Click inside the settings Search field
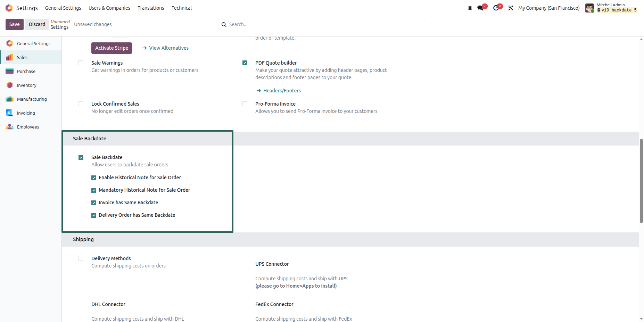Image resolution: width=644 pixels, height=322 pixels. 322,24
